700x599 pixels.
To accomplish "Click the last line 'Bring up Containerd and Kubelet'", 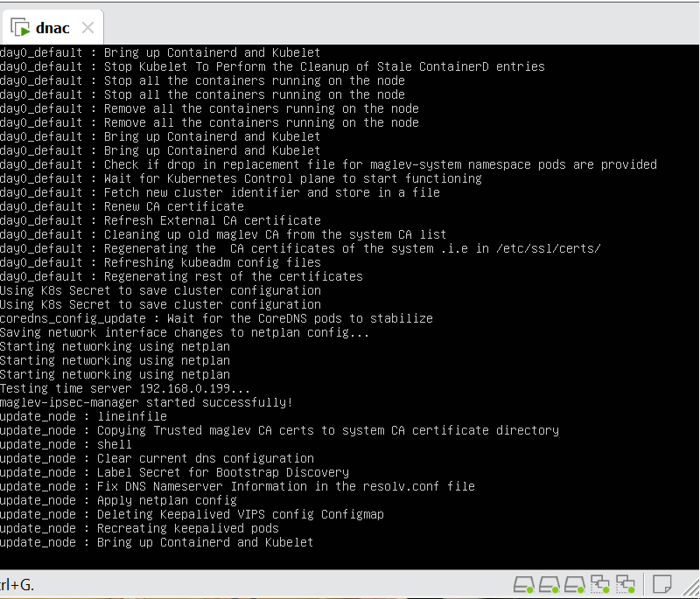I will [x=157, y=542].
